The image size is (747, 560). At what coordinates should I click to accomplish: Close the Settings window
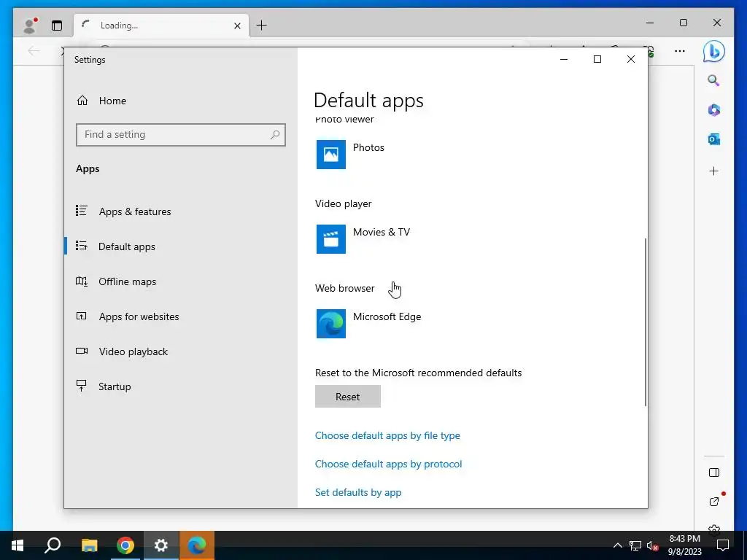pyautogui.click(x=631, y=59)
